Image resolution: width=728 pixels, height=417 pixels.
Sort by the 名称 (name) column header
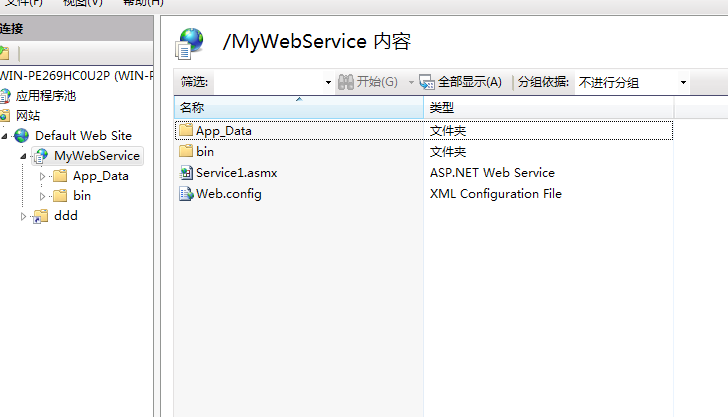[x=298, y=107]
